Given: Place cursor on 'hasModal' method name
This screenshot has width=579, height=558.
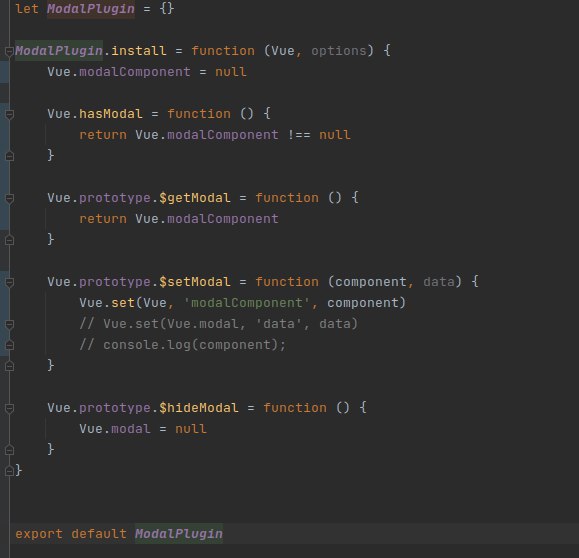Looking at the screenshot, I should point(111,114).
